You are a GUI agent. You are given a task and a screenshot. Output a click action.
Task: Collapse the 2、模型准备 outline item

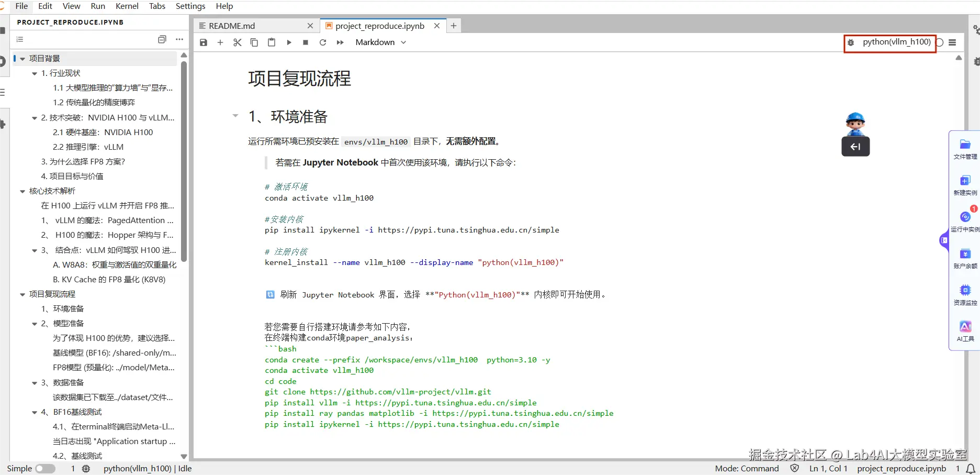[35, 324]
